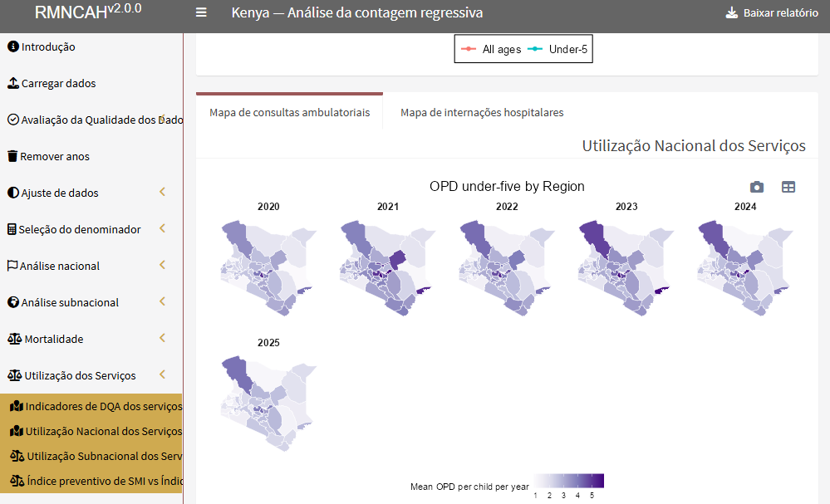Click the 2023 Kenya map
The height and width of the screenshot is (504, 830).
click(626, 268)
